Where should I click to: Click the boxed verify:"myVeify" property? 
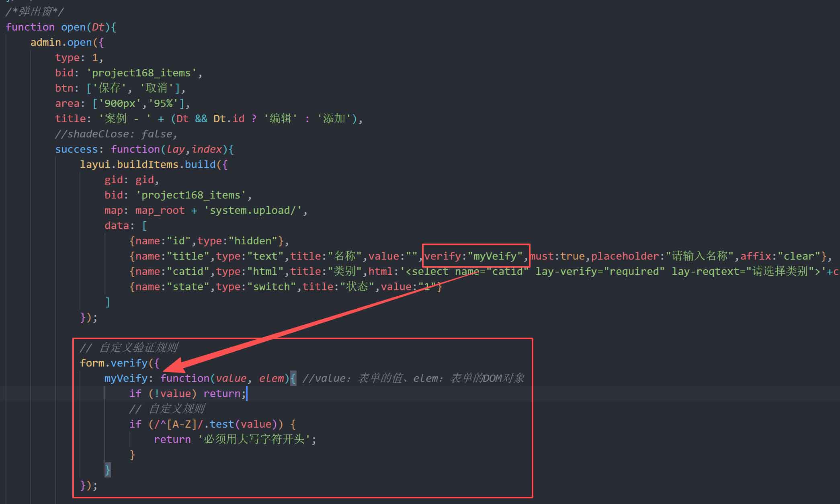473,256
